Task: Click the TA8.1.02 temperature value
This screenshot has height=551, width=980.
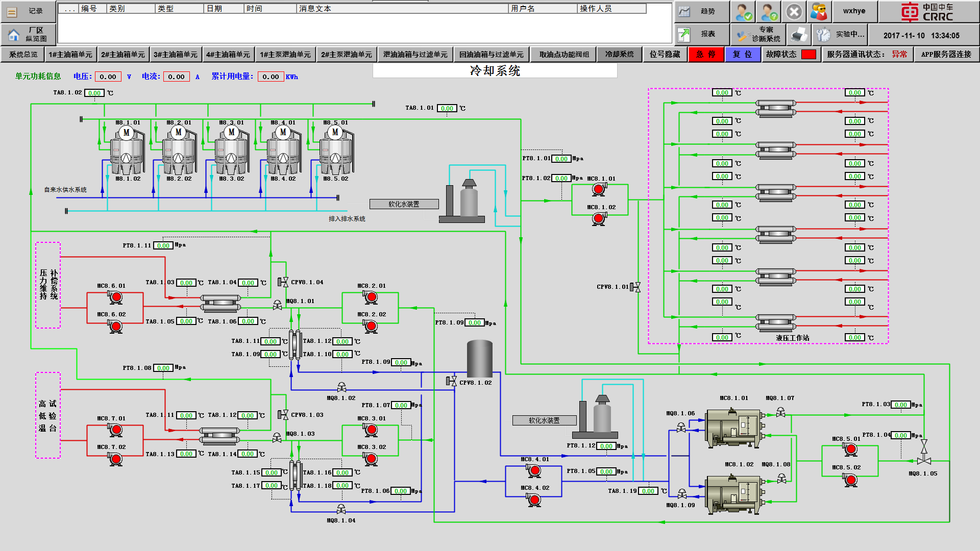Action: [94, 93]
